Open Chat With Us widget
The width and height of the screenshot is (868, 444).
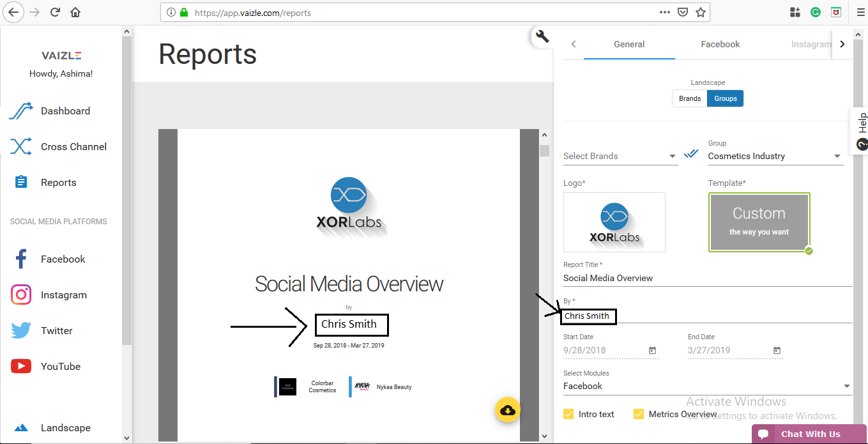coord(809,434)
